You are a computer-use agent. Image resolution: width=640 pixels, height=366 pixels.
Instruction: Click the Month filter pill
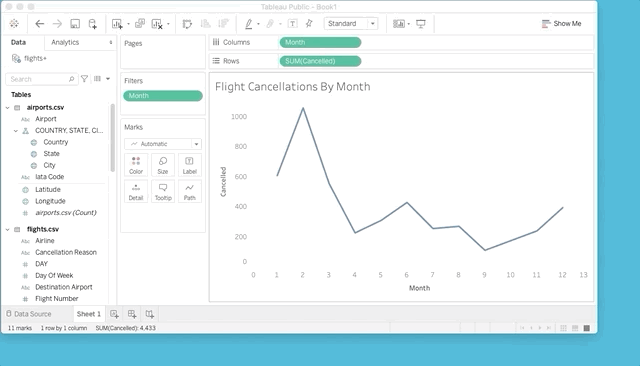pyautogui.click(x=163, y=95)
